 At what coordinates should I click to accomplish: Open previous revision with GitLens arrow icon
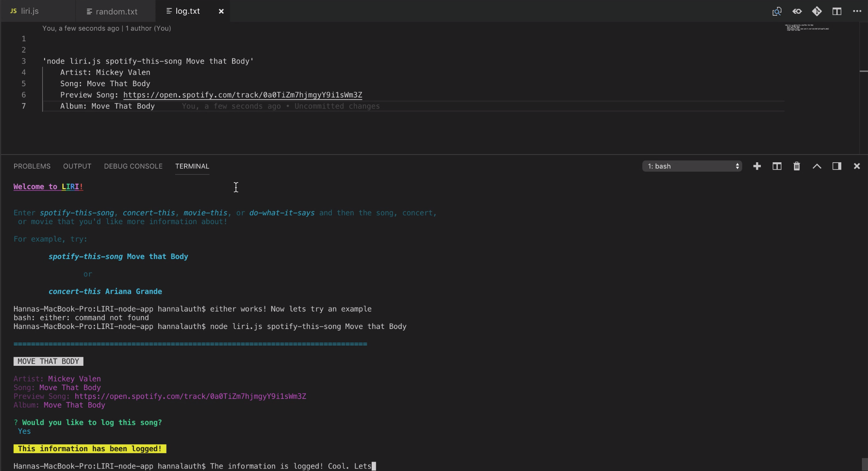pyautogui.click(x=797, y=11)
